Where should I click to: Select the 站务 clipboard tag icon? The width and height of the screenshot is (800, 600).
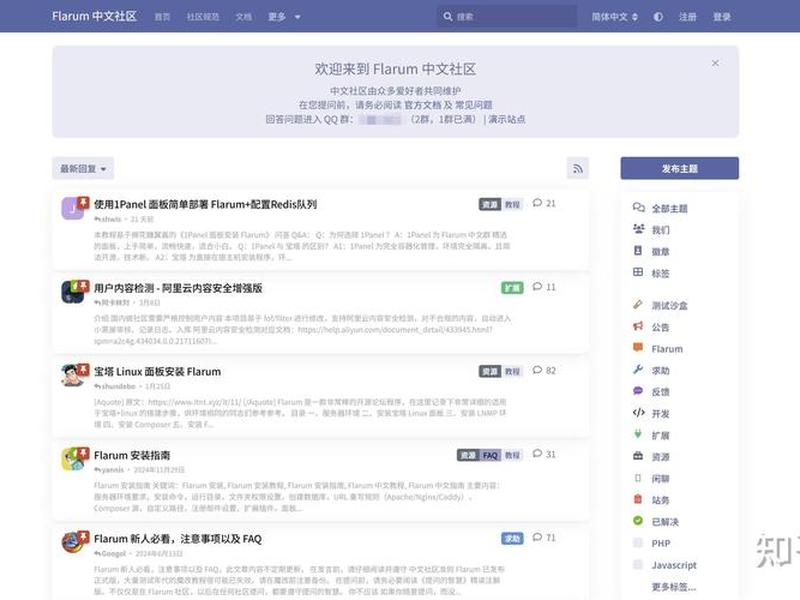pyautogui.click(x=638, y=499)
